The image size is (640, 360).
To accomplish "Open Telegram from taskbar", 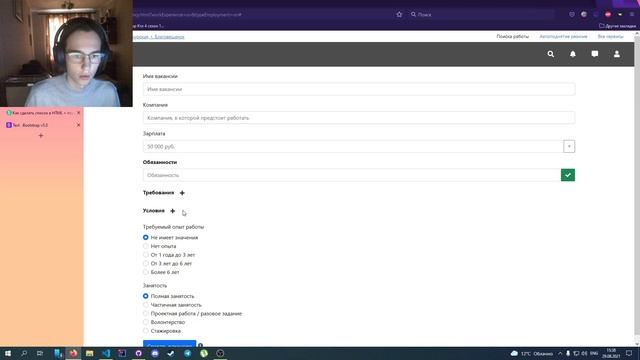I will pos(187,353).
